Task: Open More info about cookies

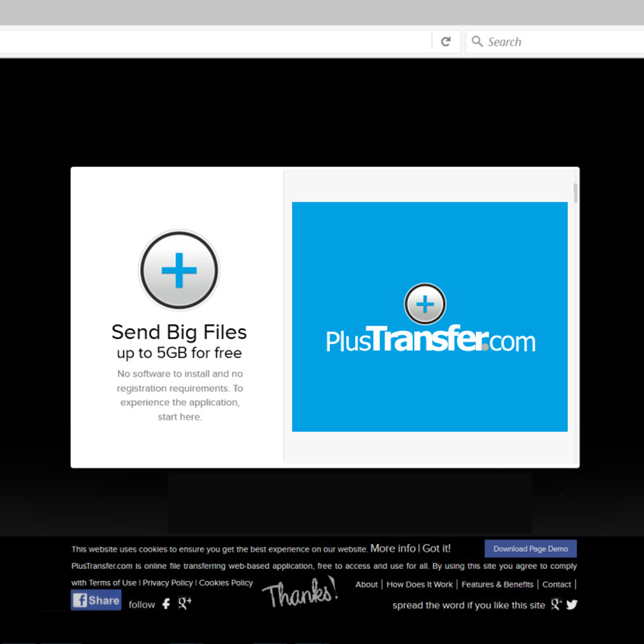Action: [393, 549]
